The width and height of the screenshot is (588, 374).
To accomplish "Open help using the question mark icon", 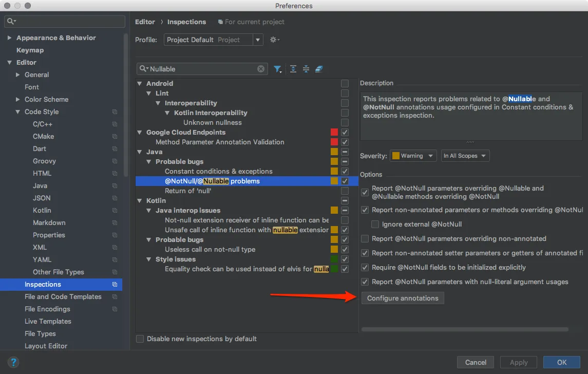I will [x=13, y=362].
